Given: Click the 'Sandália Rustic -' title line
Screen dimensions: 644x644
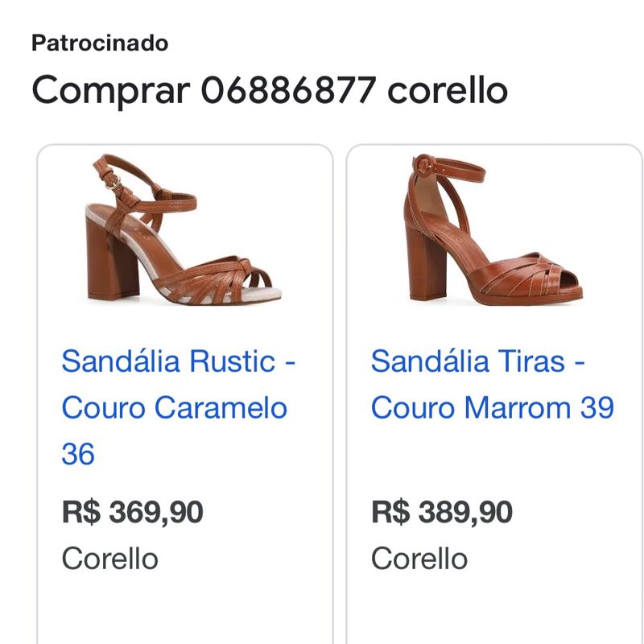Looking at the screenshot, I should pos(179,361).
